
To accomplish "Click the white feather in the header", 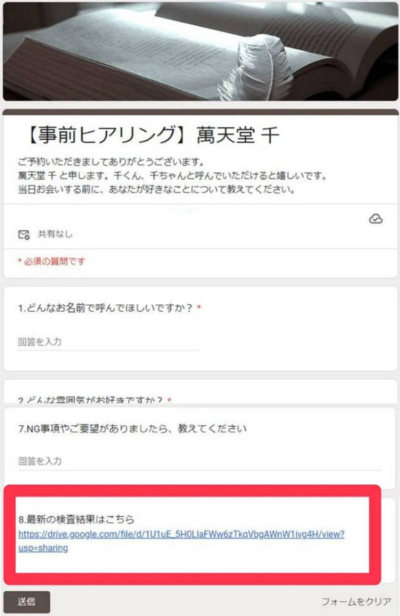I will click(257, 67).
